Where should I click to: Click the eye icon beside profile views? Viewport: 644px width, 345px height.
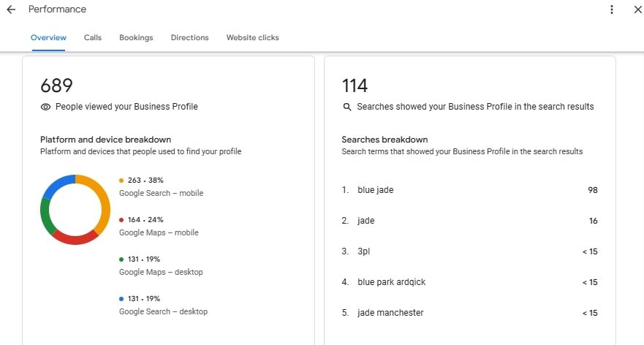(x=45, y=107)
